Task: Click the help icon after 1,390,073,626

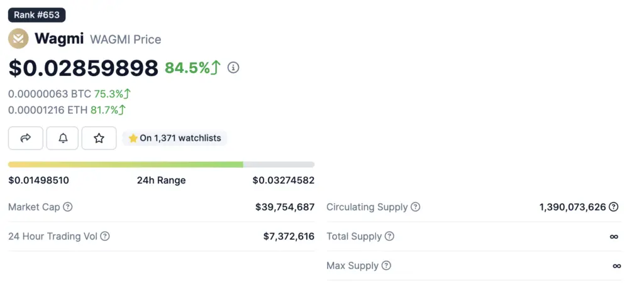Action: pyautogui.click(x=614, y=207)
